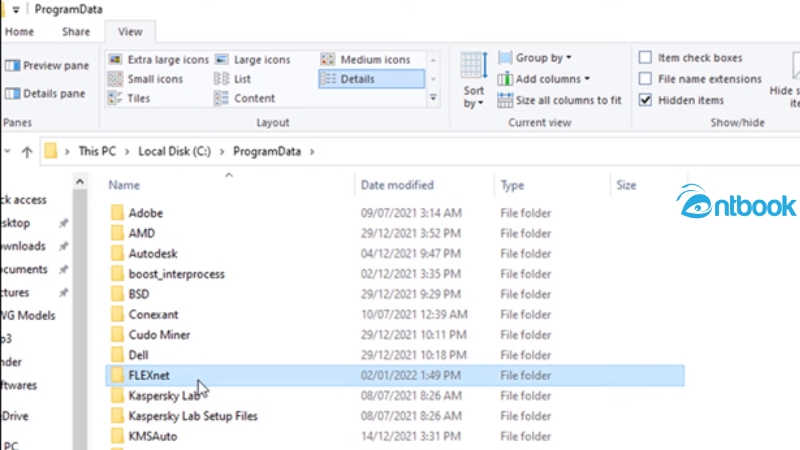Screen dimensions: 800x450
Task: Open the Home ribbon tab
Action: 19,32
